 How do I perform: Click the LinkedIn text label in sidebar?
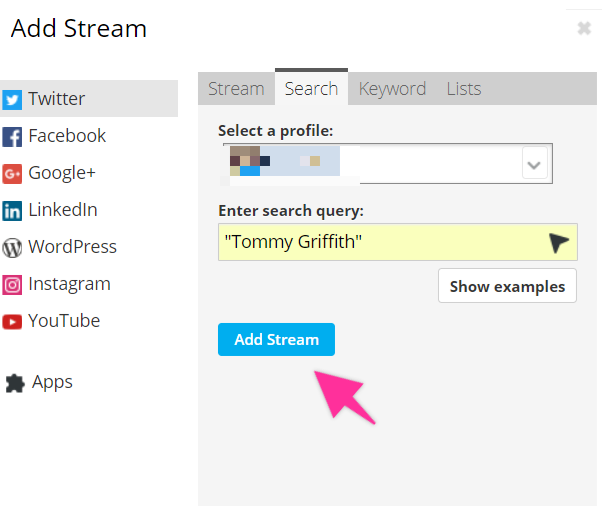pyautogui.click(x=63, y=210)
